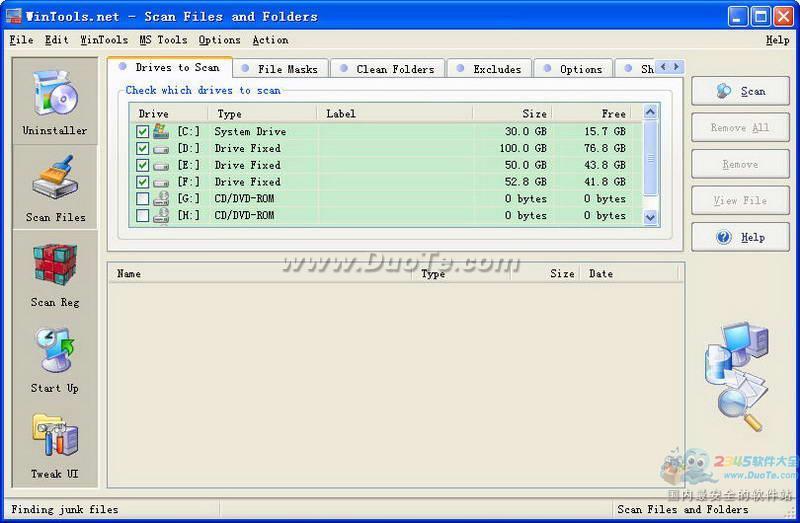
Task: Uncheck the F: drive checkbox
Action: click(x=143, y=182)
